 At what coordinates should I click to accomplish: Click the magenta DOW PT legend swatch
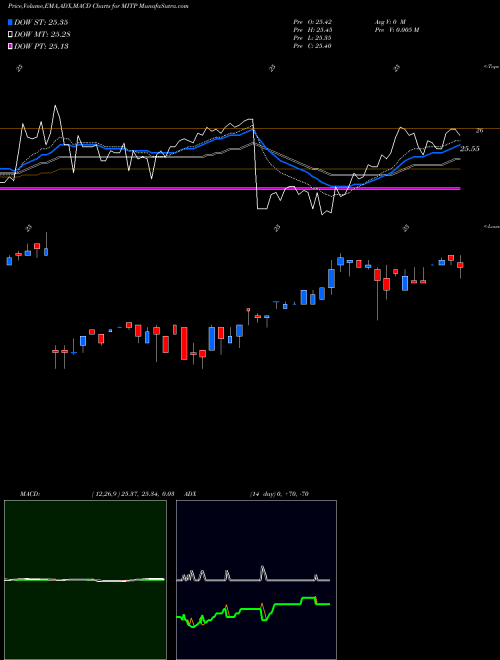(x=11, y=46)
